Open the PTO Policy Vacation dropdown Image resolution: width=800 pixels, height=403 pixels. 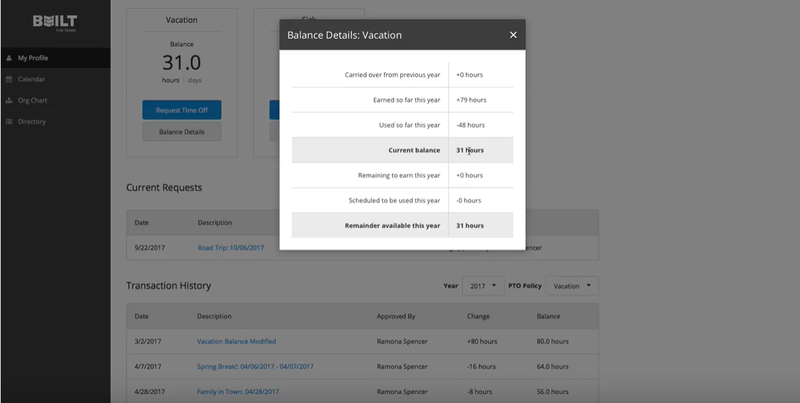click(572, 286)
